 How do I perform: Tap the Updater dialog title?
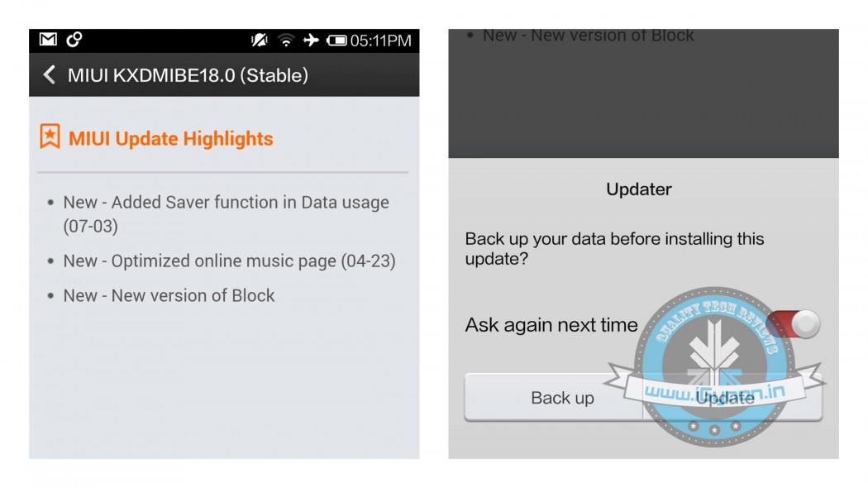pos(639,189)
